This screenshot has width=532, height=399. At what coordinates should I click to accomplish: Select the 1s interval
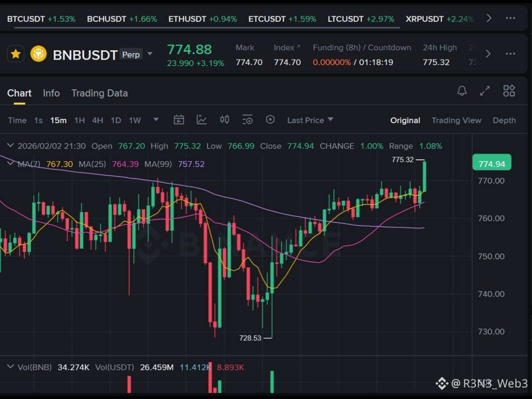[x=38, y=121]
